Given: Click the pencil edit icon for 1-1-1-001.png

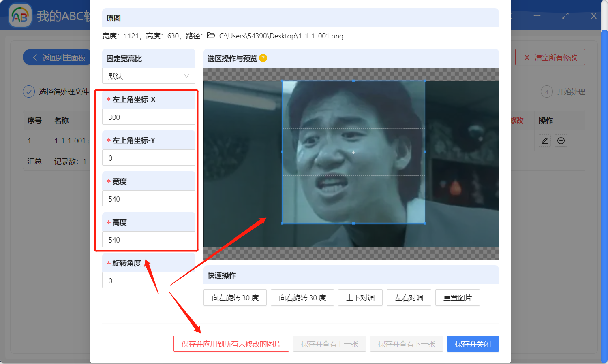Looking at the screenshot, I should coord(544,140).
